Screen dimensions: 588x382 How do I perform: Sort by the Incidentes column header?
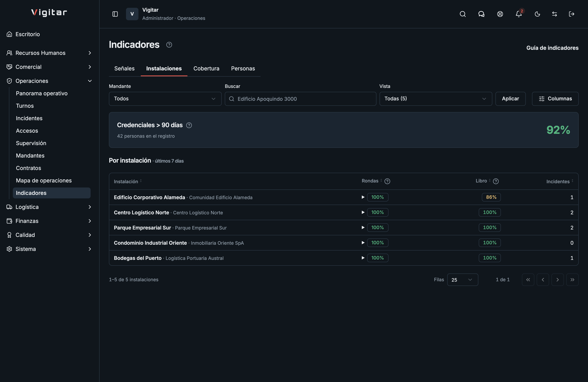pyautogui.click(x=560, y=181)
